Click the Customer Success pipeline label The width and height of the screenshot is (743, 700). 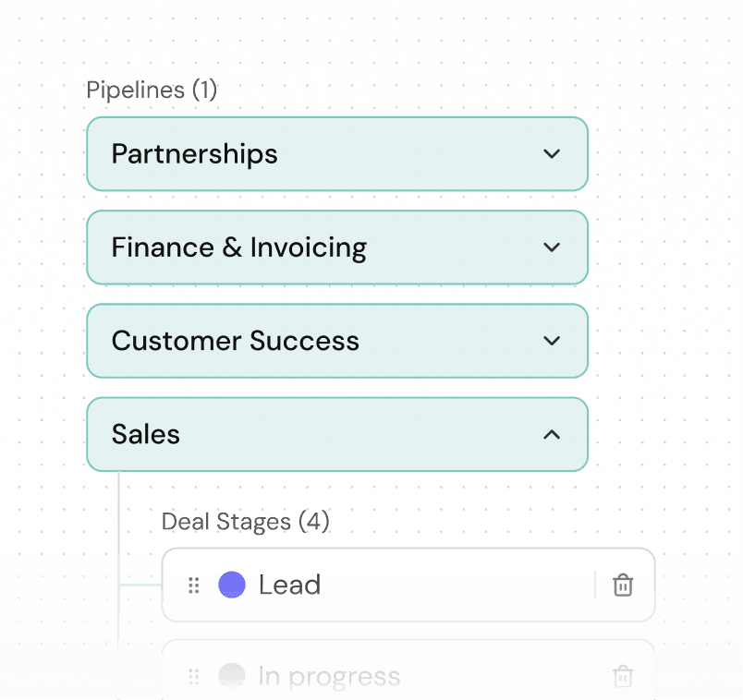(x=235, y=341)
